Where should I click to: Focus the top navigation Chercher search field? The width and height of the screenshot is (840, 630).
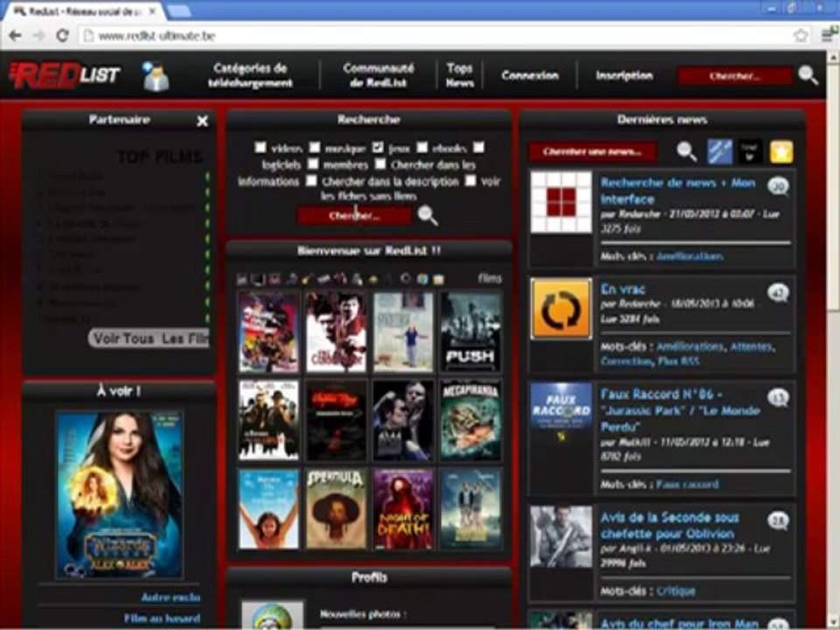[x=734, y=75]
